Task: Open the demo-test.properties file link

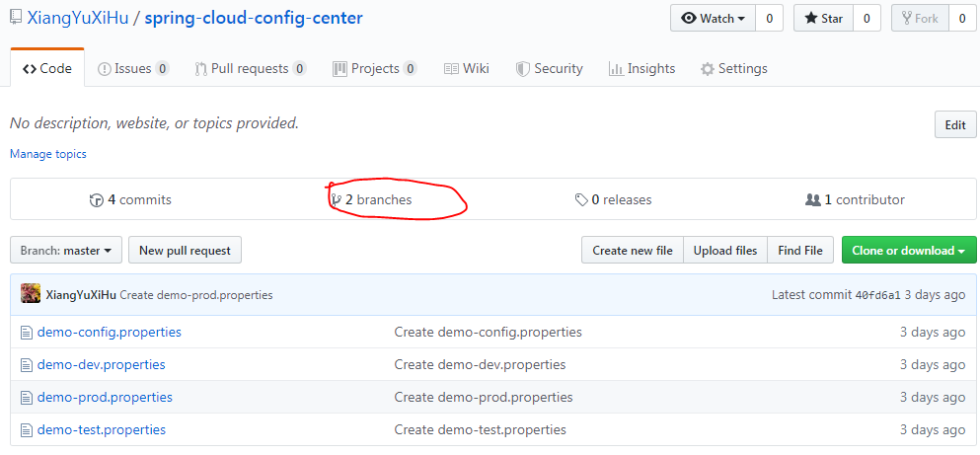Action: [102, 430]
